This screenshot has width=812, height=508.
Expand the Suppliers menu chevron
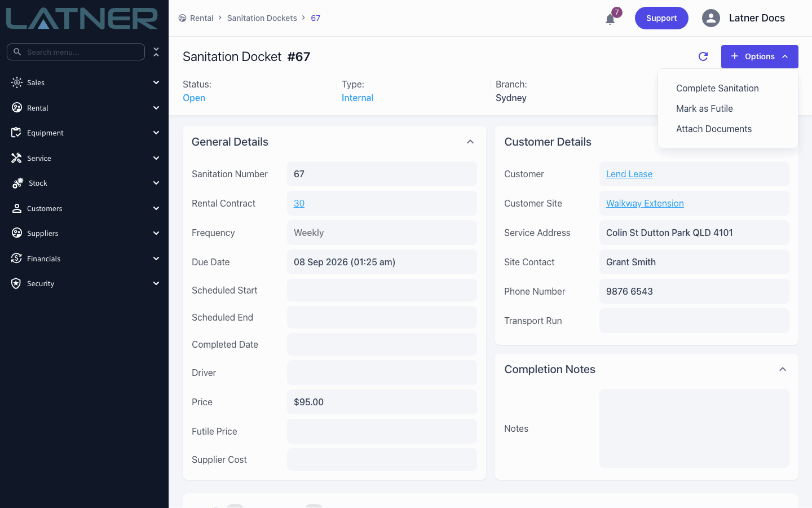(156, 233)
